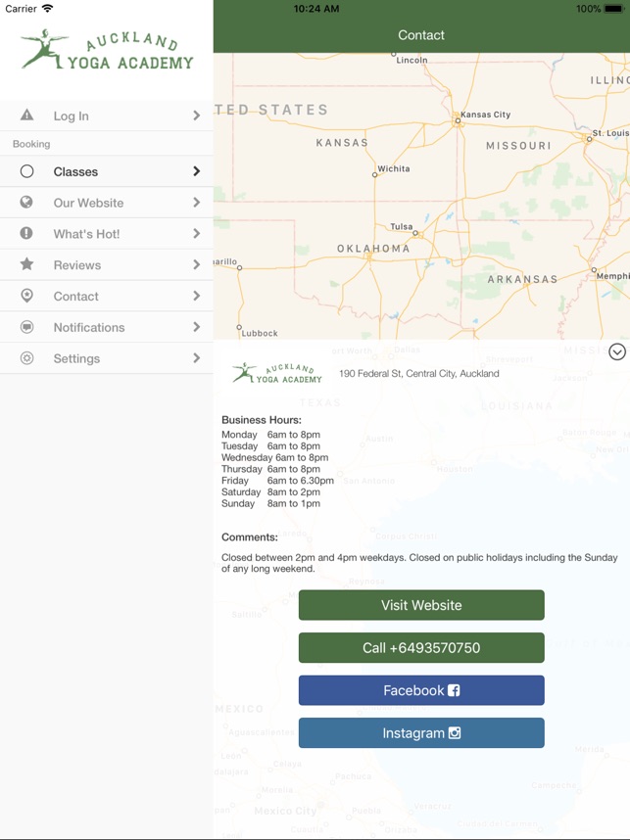Image resolution: width=630 pixels, height=840 pixels.
Task: Click the Comments heading
Action: pos(250,537)
